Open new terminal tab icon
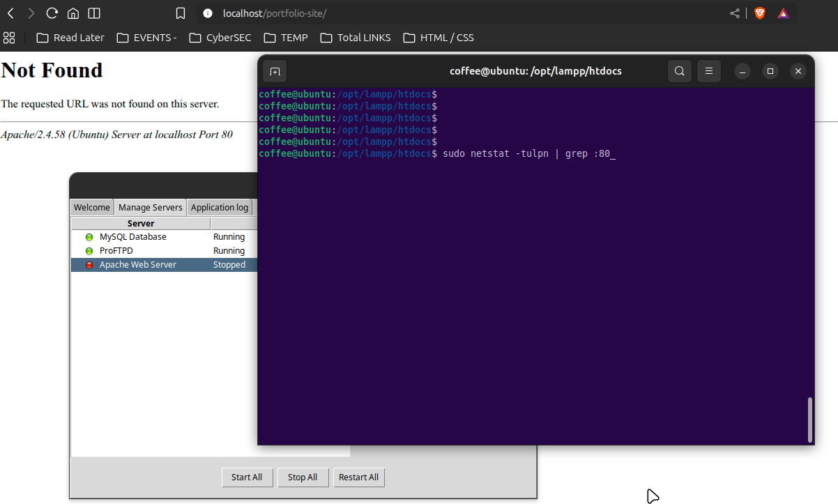Viewport: 838px width, 504px height. [275, 71]
